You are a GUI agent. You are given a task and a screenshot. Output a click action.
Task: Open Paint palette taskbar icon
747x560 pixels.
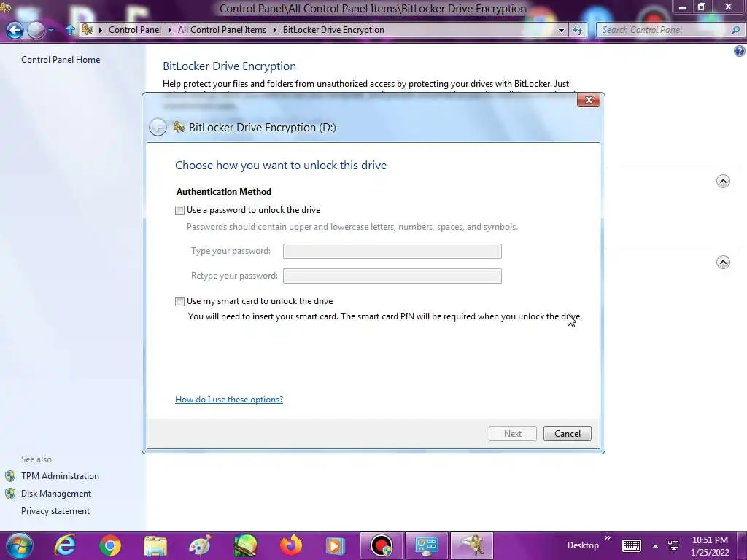200,545
